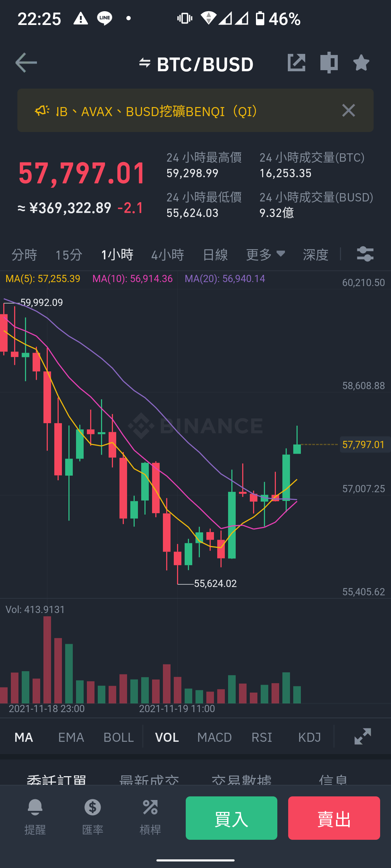Open the price alert bell icon
The image size is (391, 868).
click(35, 817)
